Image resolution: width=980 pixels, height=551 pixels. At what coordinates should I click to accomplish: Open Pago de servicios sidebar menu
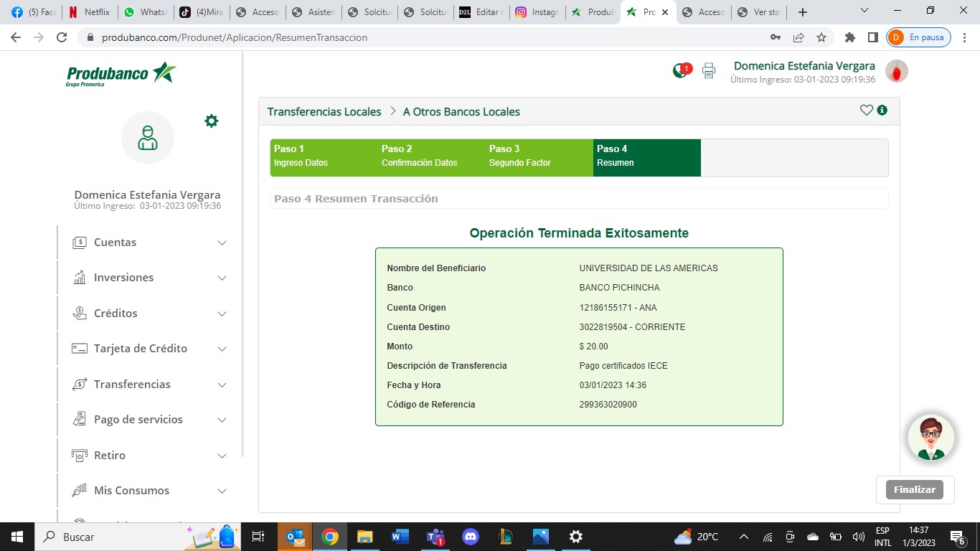pyautogui.click(x=149, y=420)
